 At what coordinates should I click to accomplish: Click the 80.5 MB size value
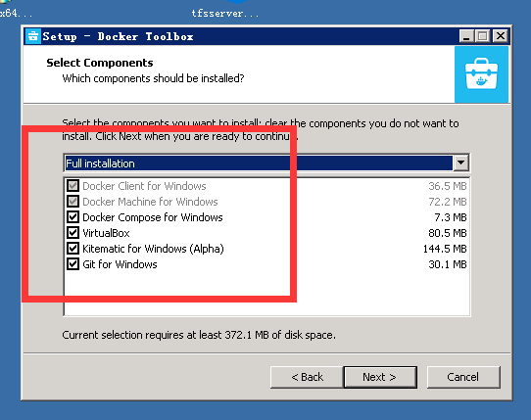(448, 233)
